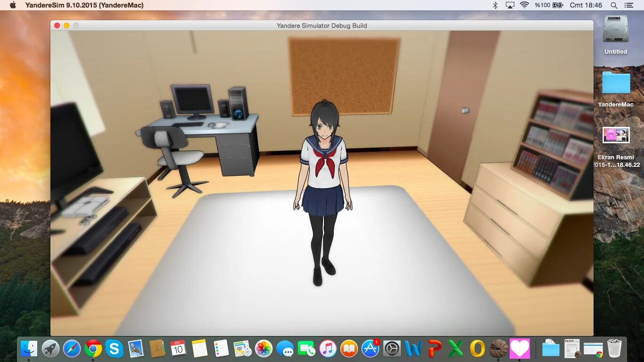Click the %100 battery indicator
This screenshot has height=362, width=644.
tap(549, 5)
